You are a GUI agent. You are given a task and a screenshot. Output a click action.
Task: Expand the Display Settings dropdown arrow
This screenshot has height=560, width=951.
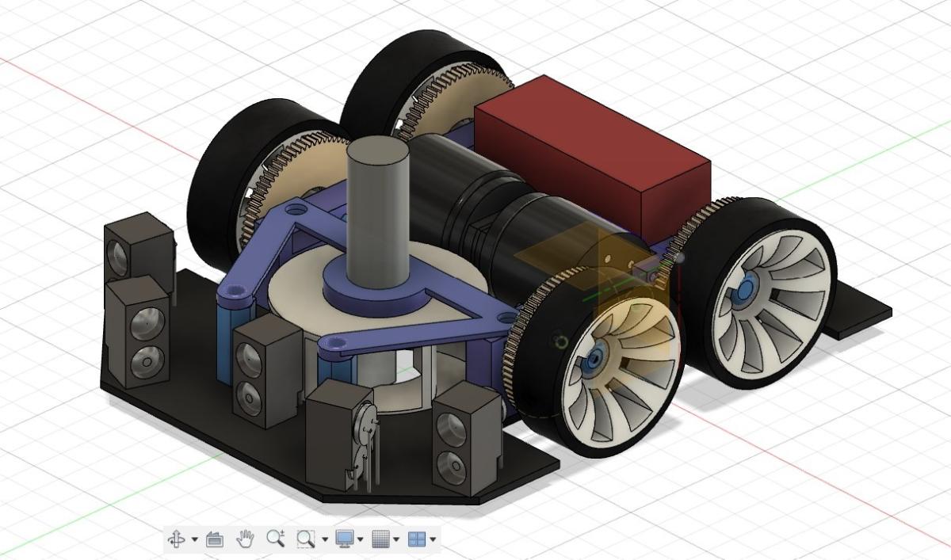(x=361, y=540)
